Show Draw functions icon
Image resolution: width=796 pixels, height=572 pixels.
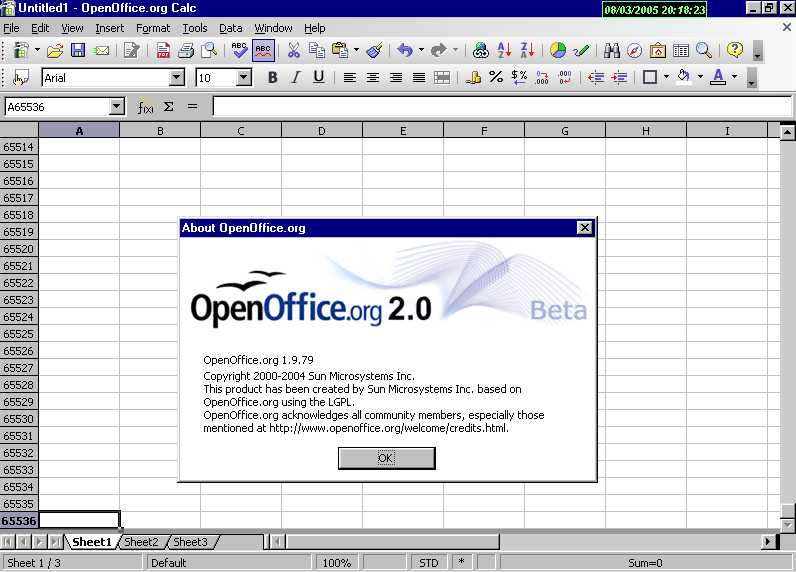581,50
